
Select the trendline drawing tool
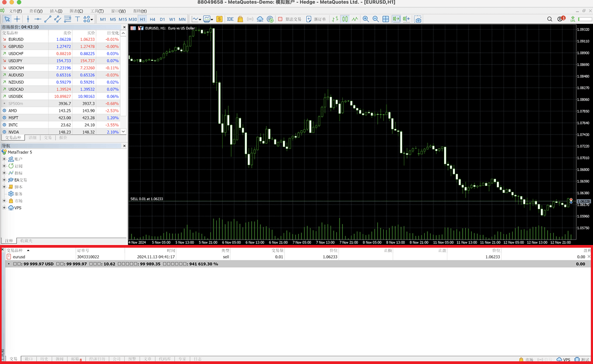[x=47, y=19]
